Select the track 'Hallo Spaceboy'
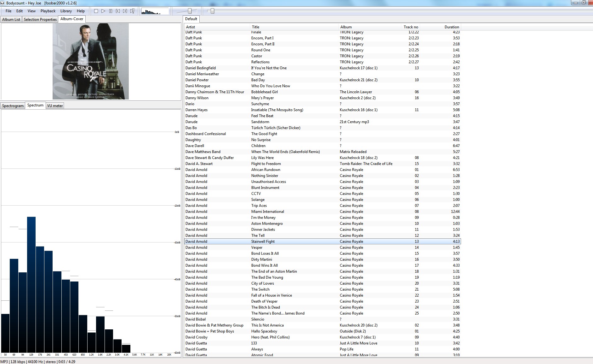 [322, 331]
